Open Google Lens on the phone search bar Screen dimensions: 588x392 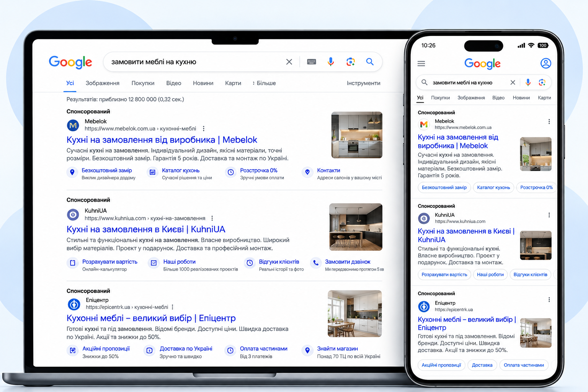(x=542, y=82)
